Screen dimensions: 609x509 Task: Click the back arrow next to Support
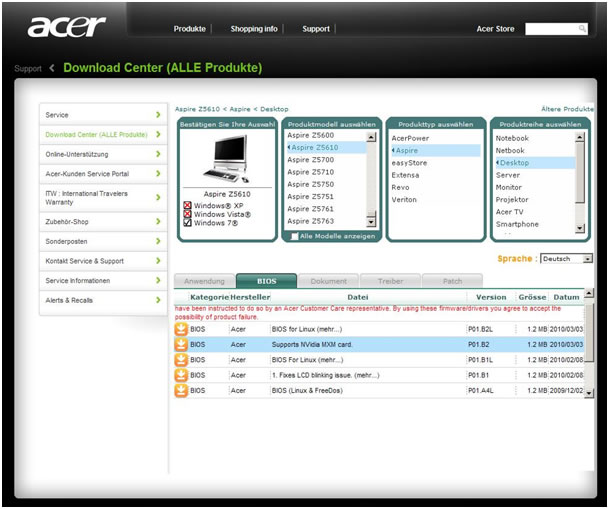click(x=52, y=68)
